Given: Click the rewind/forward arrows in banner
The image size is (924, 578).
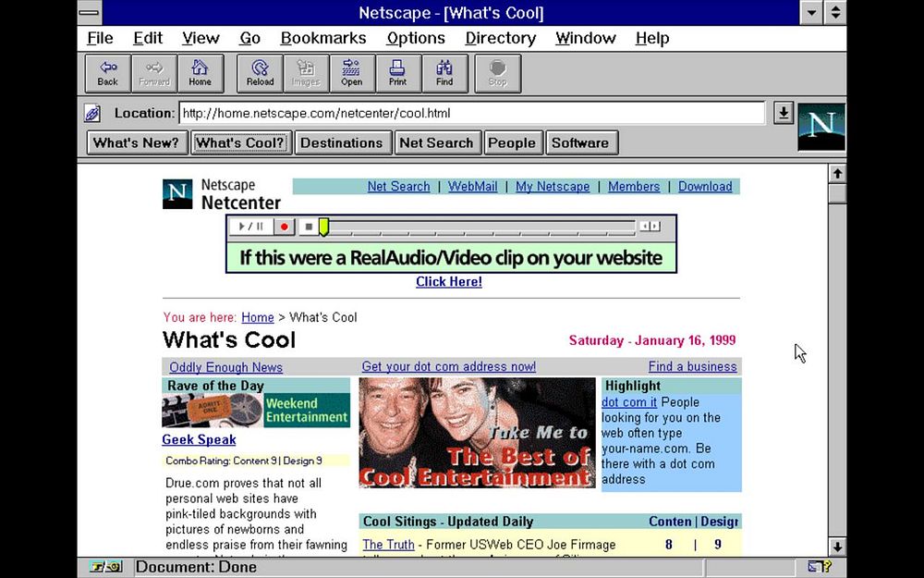Looking at the screenshot, I should tap(650, 226).
